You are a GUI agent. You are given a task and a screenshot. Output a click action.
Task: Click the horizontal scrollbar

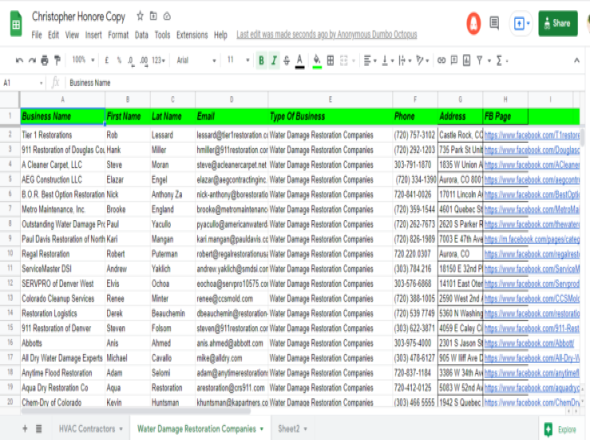(136, 411)
